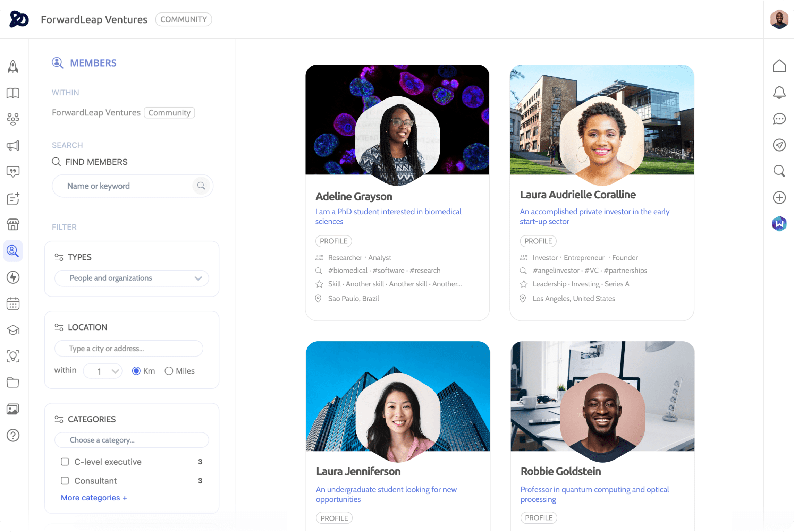The width and height of the screenshot is (794, 532).
Task: Click the ForwardLeap Ventures logo
Action: (x=19, y=19)
